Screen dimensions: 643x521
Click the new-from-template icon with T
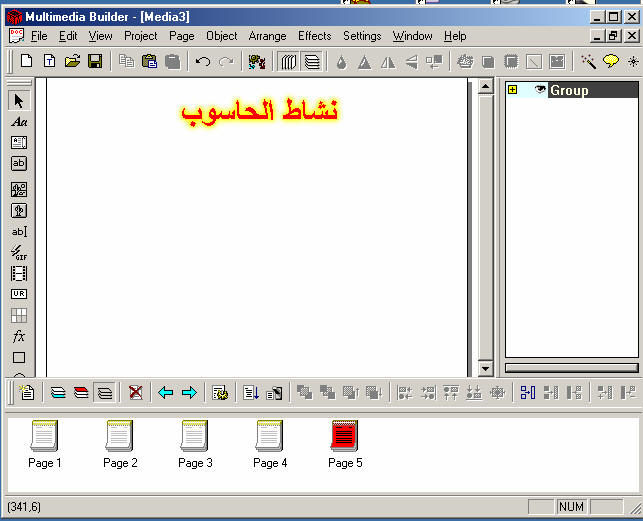click(50, 62)
